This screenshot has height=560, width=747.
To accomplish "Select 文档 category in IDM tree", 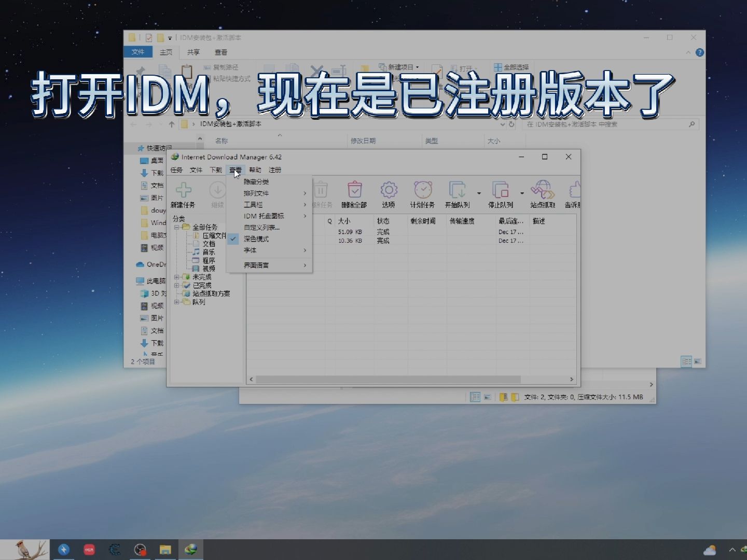I will pyautogui.click(x=209, y=244).
